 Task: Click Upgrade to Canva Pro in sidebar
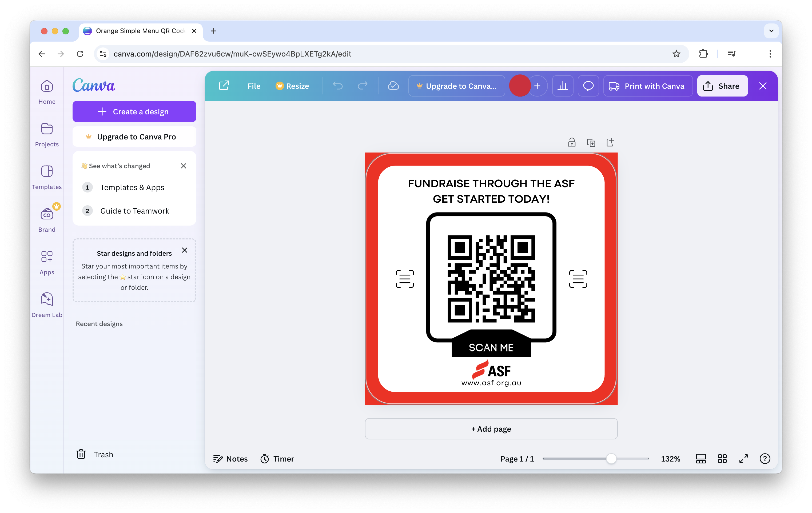pyautogui.click(x=134, y=137)
